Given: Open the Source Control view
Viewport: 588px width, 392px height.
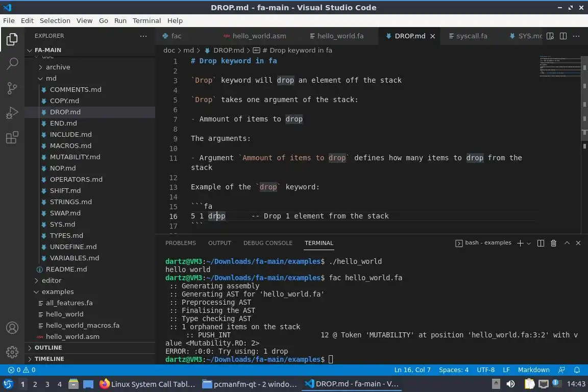Looking at the screenshot, I should [x=12, y=88].
